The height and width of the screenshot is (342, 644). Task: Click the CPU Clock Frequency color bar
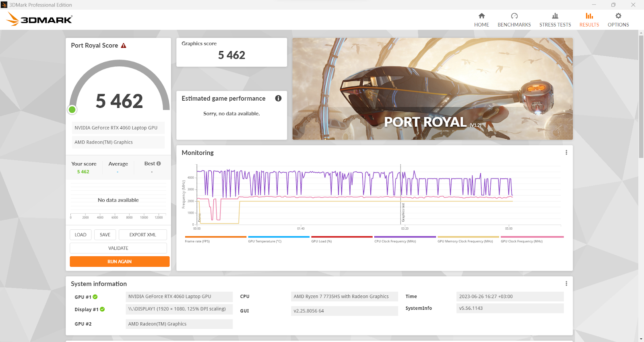(x=405, y=237)
